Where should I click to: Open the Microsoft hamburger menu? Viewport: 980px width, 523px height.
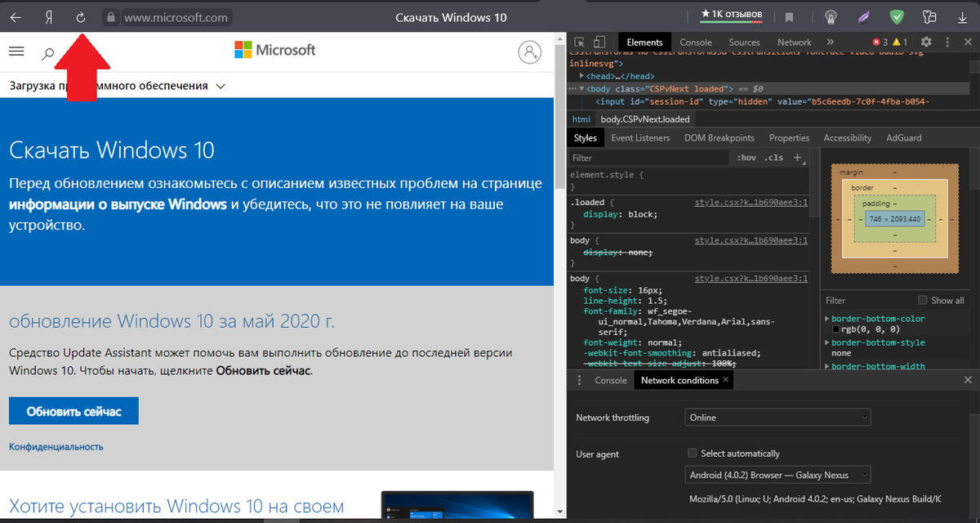point(16,51)
